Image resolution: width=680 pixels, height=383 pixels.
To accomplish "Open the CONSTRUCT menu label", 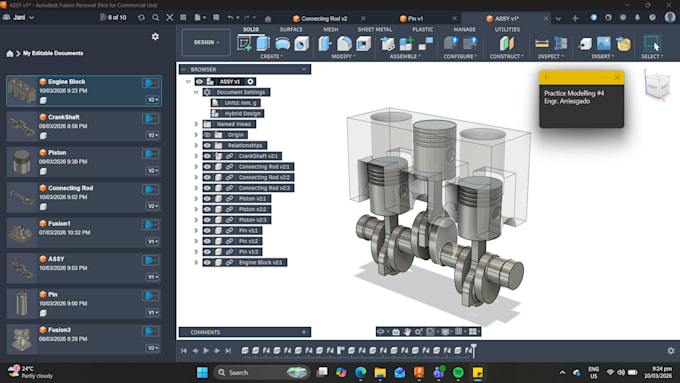I will coord(507,56).
